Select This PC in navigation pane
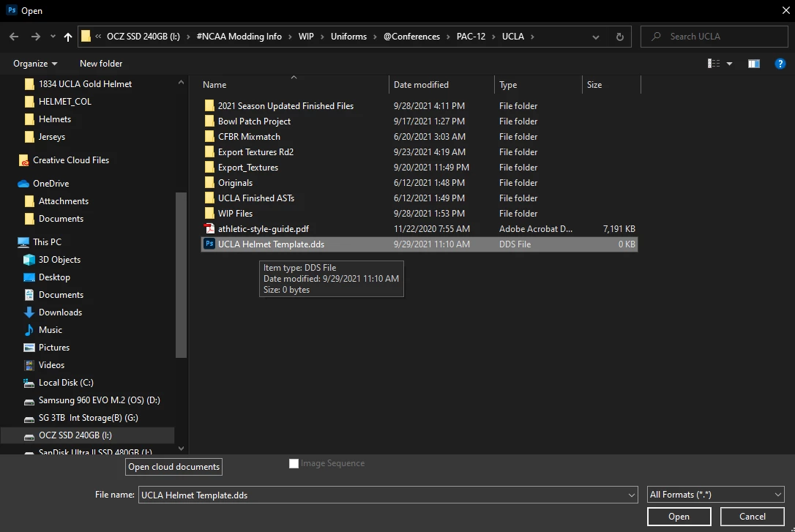This screenshot has height=532, width=795. 47,242
